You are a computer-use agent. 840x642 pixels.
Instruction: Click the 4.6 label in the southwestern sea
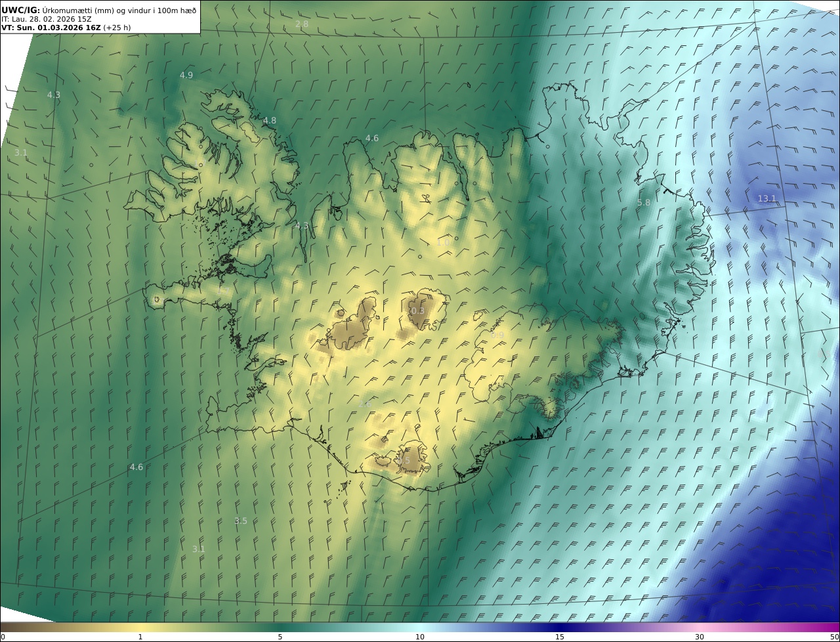coord(136,467)
